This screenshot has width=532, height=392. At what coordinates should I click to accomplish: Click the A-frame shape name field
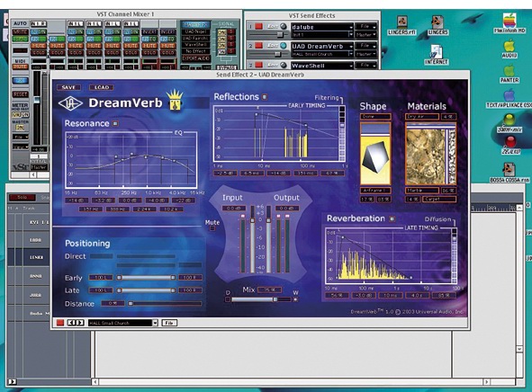pyautogui.click(x=375, y=191)
